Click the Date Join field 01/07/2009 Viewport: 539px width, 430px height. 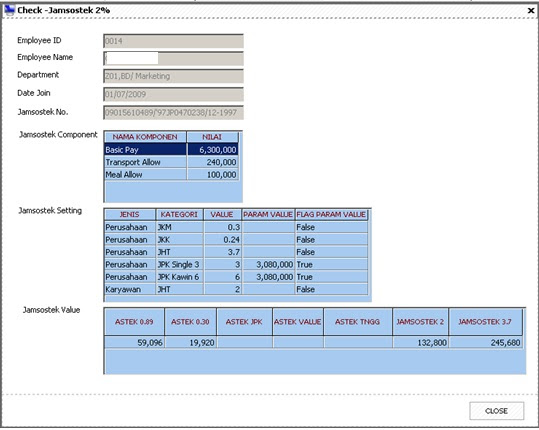[174, 94]
